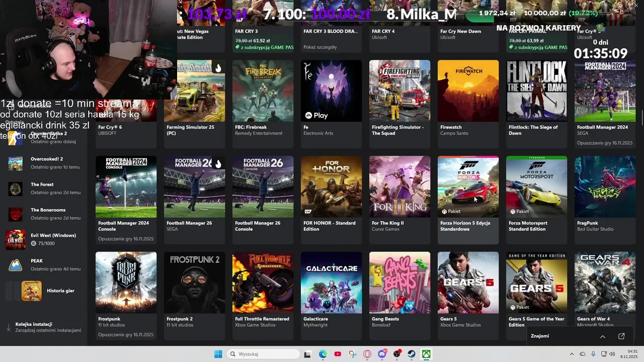644x362 pixels.
Task: Open Football Manager 26 Console cover
Action: click(x=263, y=187)
